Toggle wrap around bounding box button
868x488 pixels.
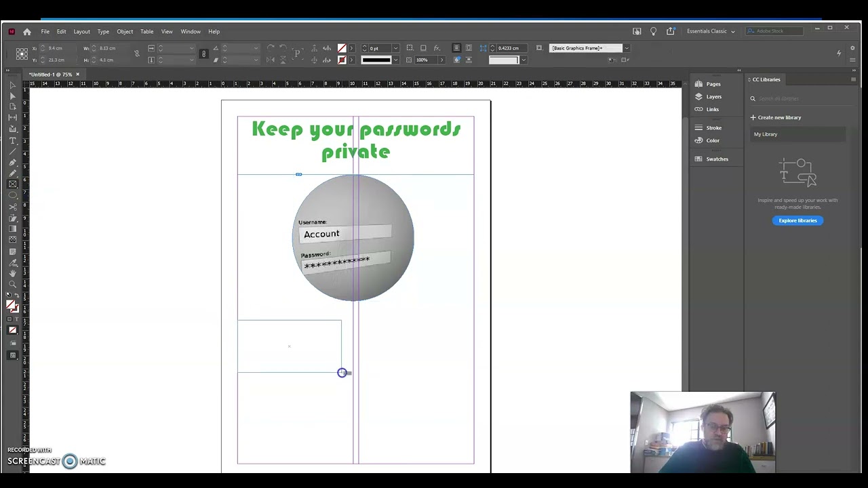pos(469,47)
